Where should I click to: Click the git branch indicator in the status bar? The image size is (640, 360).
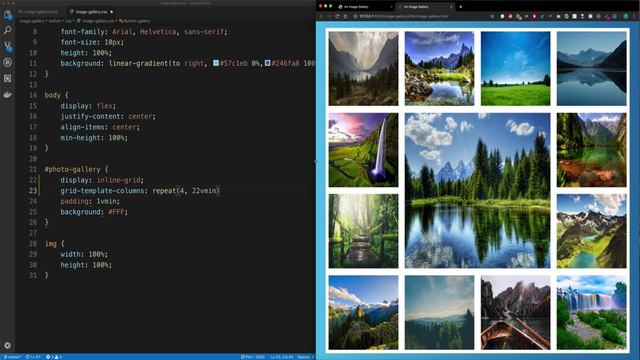click(12, 357)
